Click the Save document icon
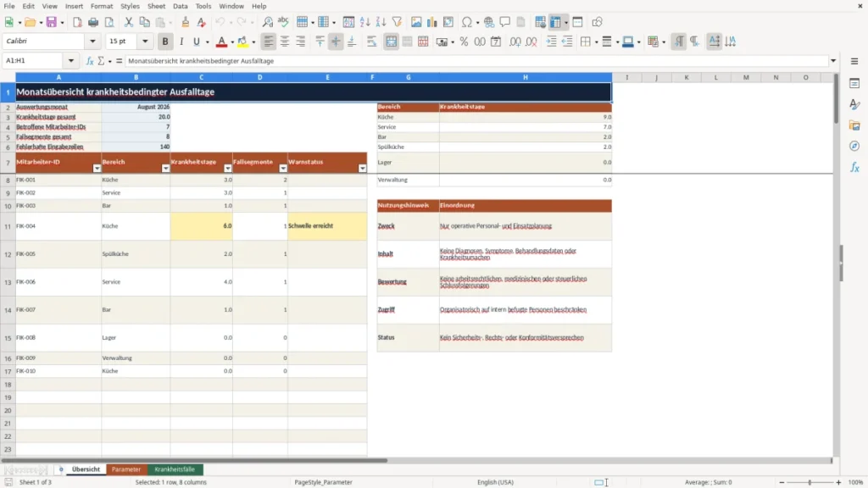The height and width of the screenshot is (488, 868). (x=52, y=22)
